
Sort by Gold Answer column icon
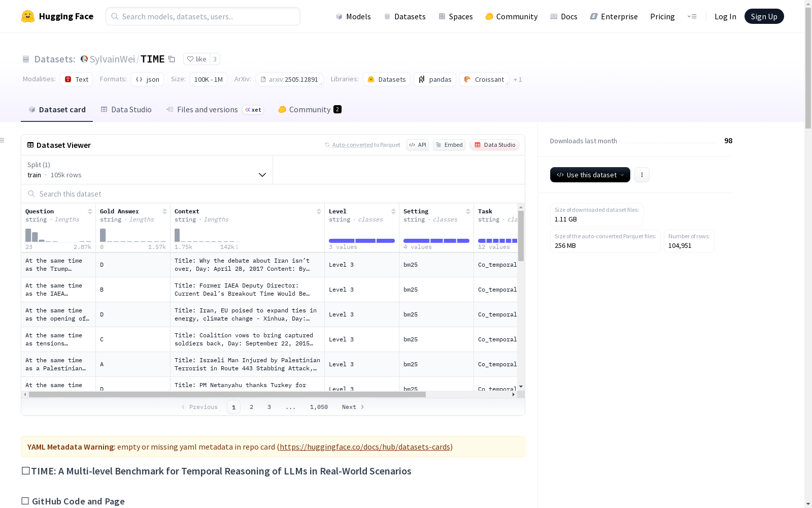164,211
